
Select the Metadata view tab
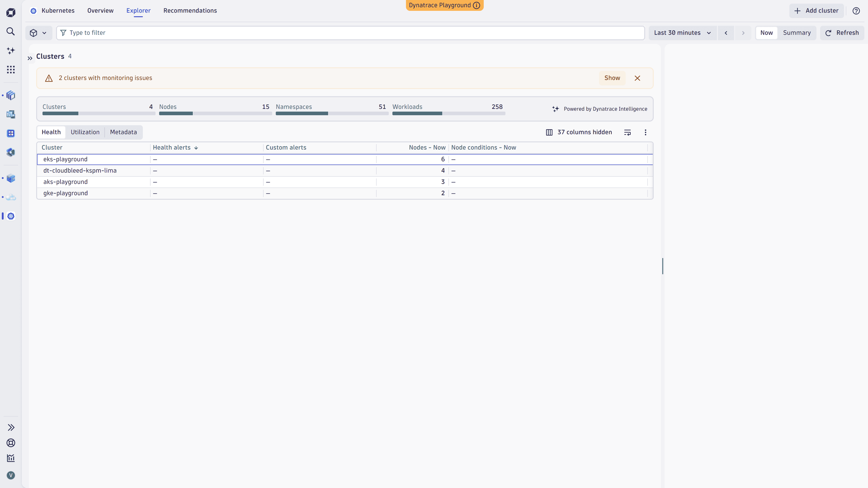tap(123, 132)
